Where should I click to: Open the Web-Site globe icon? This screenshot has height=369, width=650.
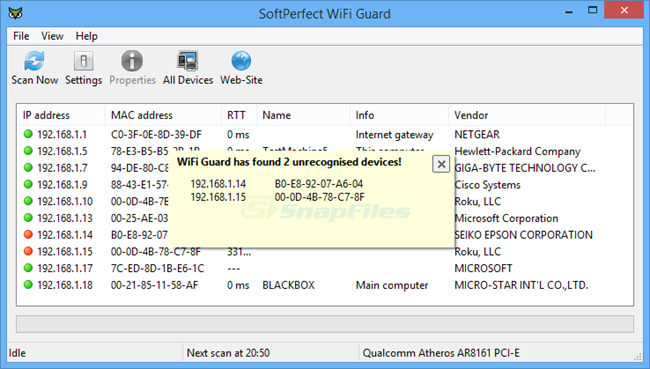[241, 61]
